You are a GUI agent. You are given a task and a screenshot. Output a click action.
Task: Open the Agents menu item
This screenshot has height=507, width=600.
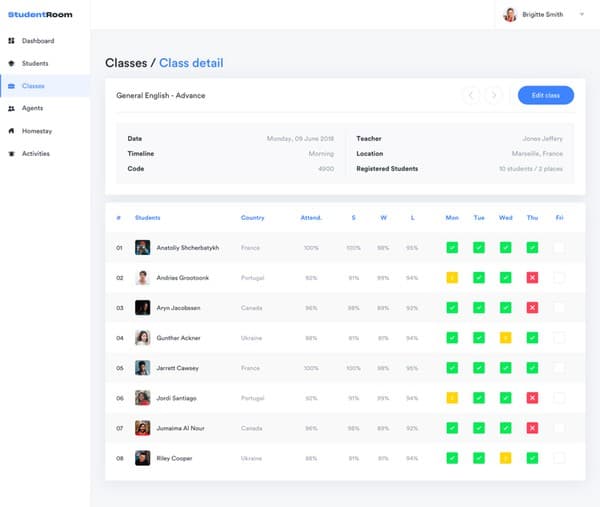coord(32,108)
